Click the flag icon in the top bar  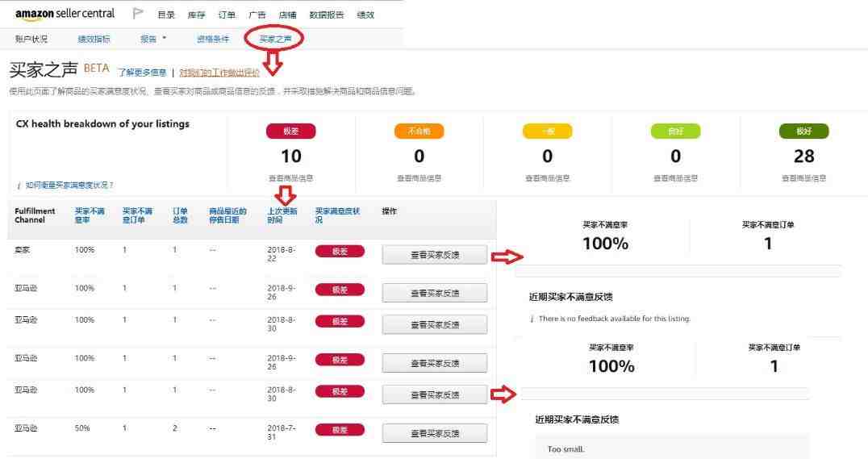[x=138, y=14]
